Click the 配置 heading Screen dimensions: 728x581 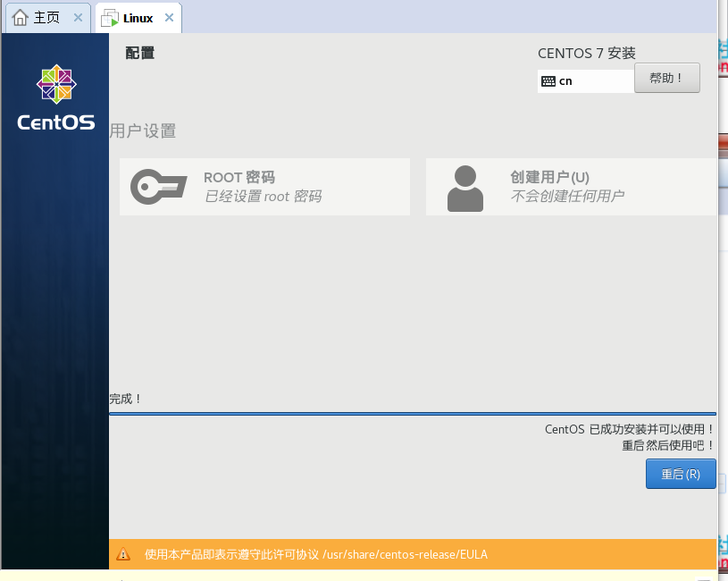pos(139,53)
